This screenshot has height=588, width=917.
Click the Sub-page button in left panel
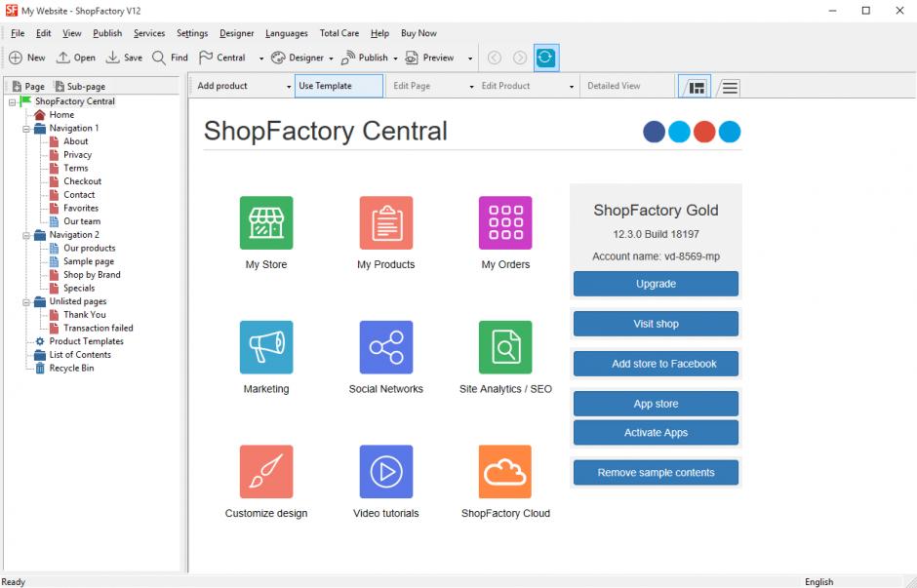(80, 86)
